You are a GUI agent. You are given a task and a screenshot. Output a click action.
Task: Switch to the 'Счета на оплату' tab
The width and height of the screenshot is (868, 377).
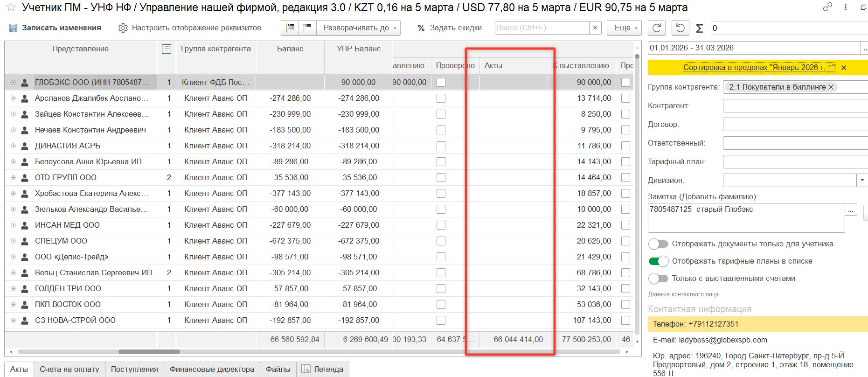(69, 369)
